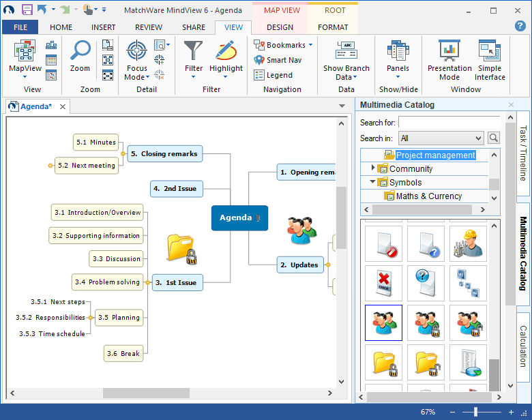Collapse the Symbols folder
532x420 pixels.
373,181
